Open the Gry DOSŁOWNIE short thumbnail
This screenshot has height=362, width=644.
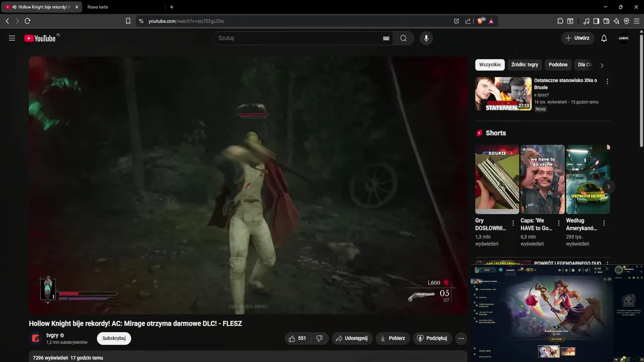click(497, 179)
